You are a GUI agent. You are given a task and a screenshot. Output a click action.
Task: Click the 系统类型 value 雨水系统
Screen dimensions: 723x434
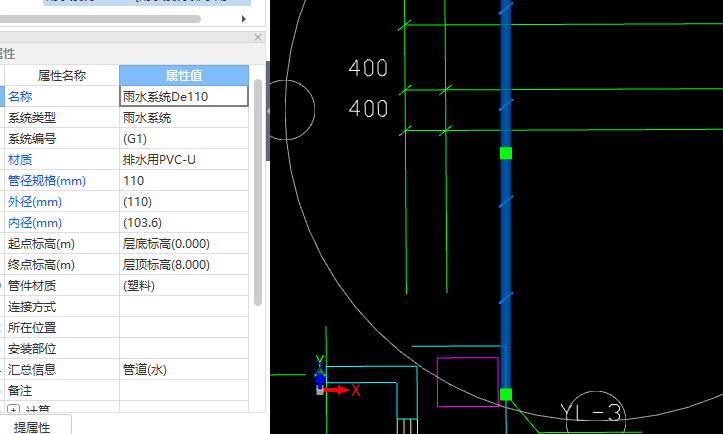point(184,118)
